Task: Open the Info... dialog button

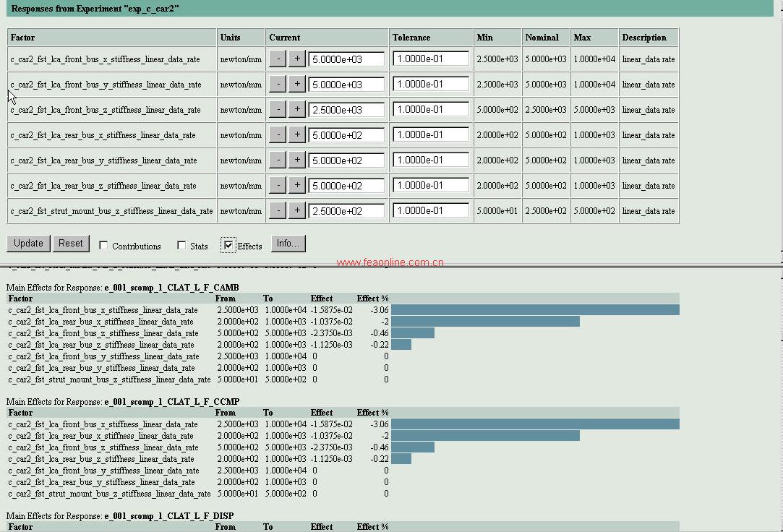Action: [x=288, y=244]
